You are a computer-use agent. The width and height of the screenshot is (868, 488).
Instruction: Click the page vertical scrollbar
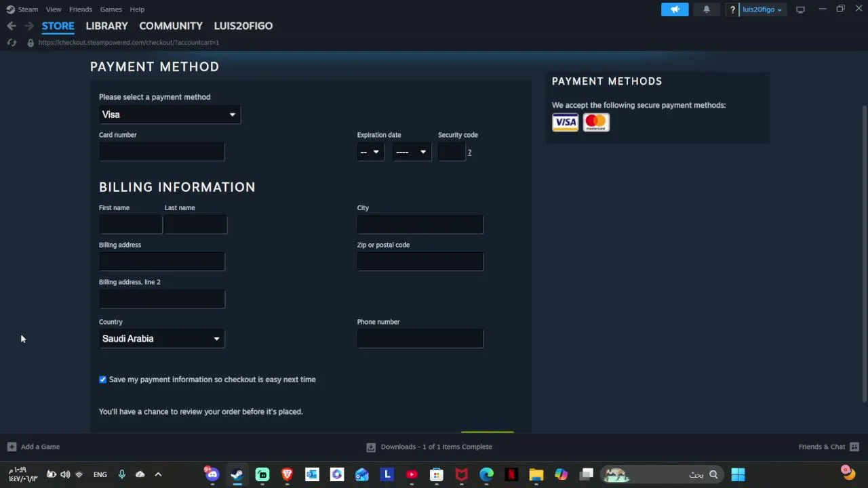coord(864,254)
